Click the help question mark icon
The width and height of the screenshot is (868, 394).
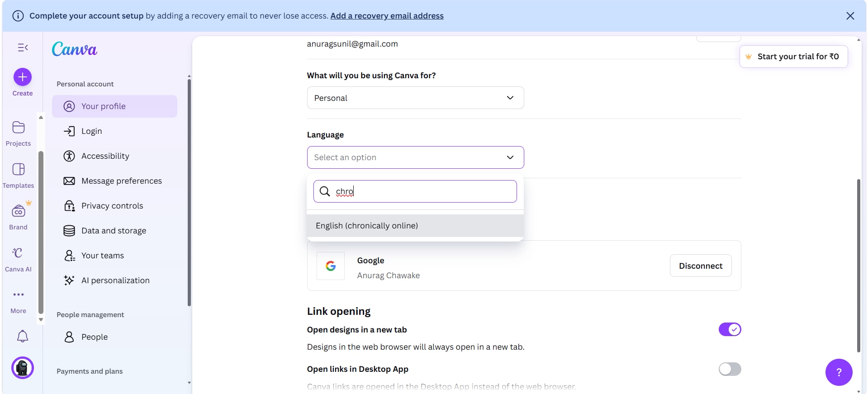(838, 371)
